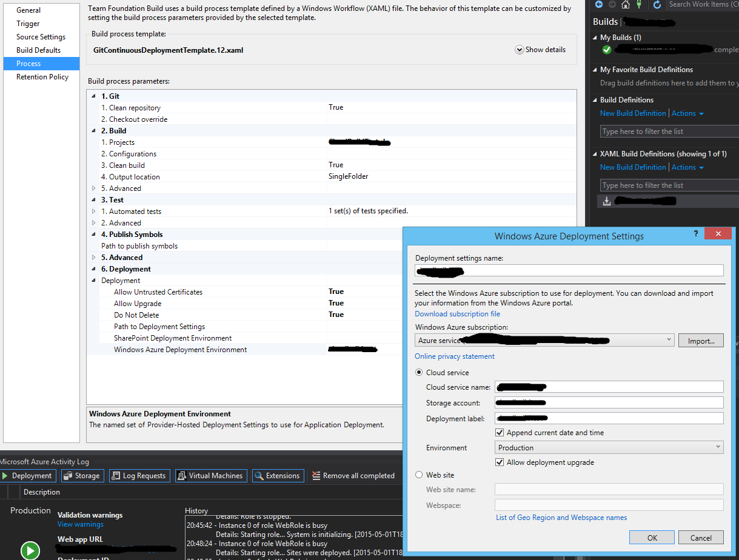Open List of Geo Region and Webspace names

(561, 518)
